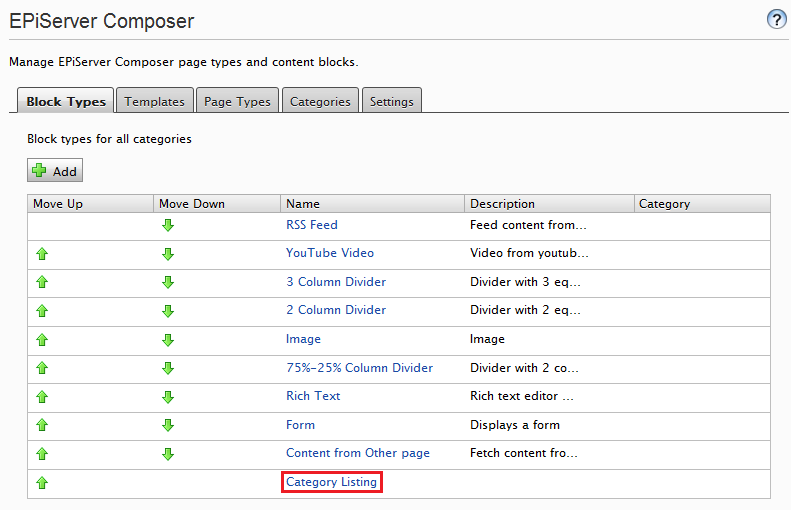Click the Add block type button
Image resolution: width=791 pixels, height=510 pixels.
click(x=55, y=171)
